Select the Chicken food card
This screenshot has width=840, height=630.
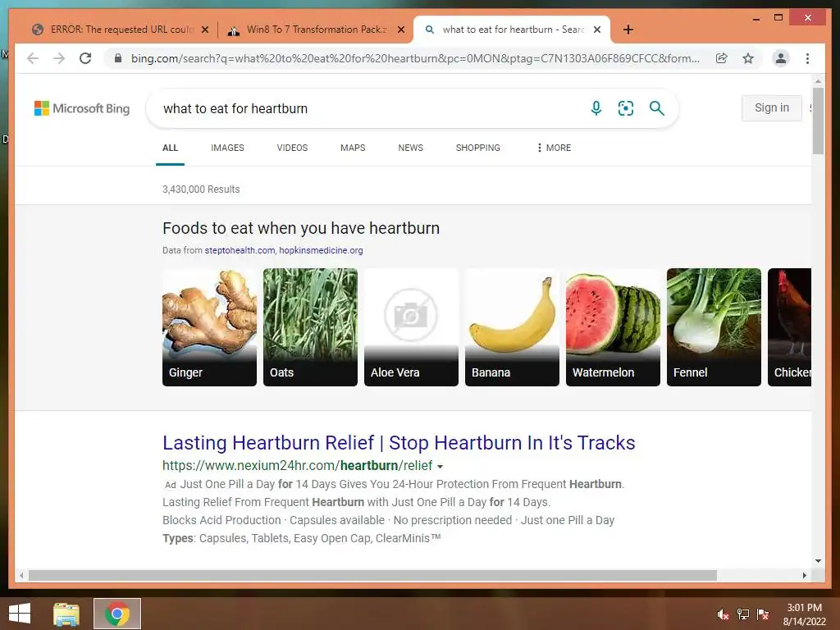(x=790, y=326)
